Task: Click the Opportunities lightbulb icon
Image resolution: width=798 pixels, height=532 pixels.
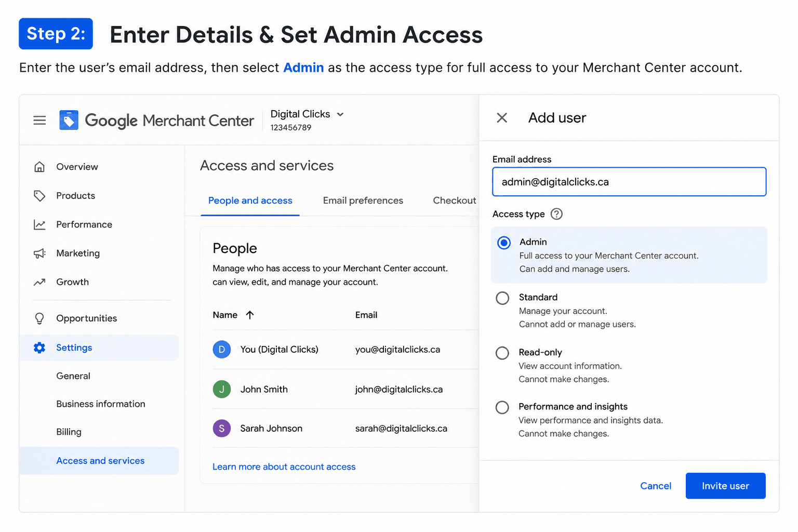Action: click(39, 318)
